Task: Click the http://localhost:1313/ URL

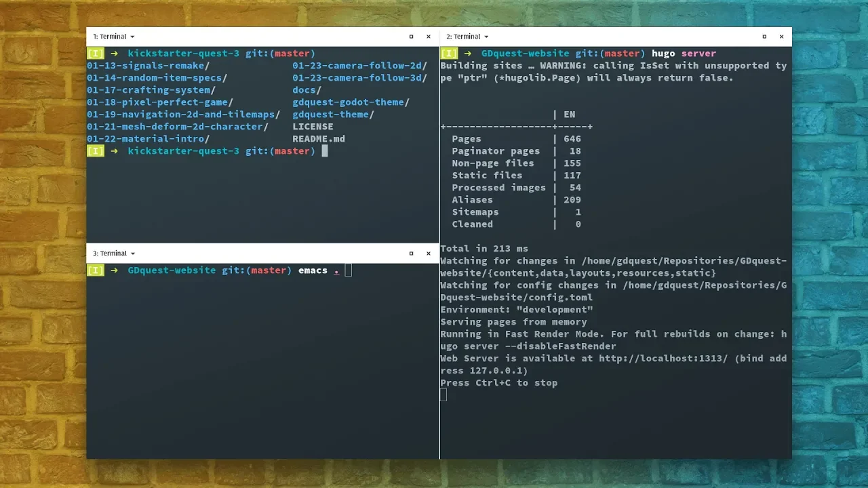Action: tap(663, 359)
